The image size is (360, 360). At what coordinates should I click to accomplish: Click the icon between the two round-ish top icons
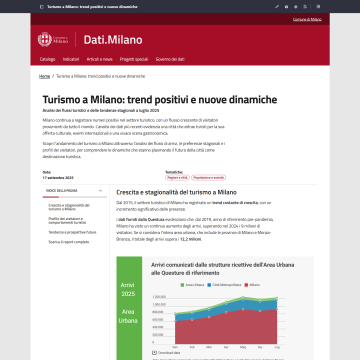click(296, 7)
